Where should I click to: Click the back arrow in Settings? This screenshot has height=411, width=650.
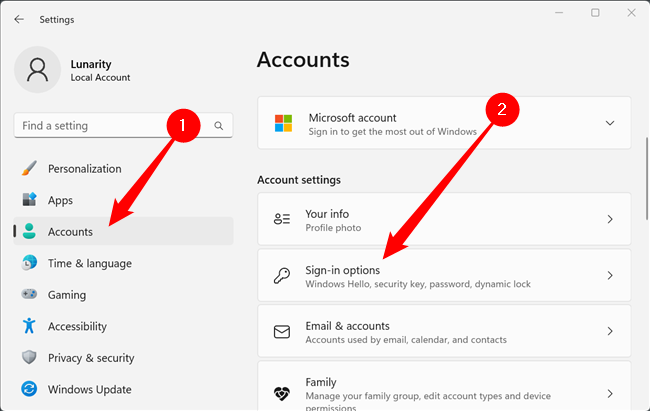point(19,19)
